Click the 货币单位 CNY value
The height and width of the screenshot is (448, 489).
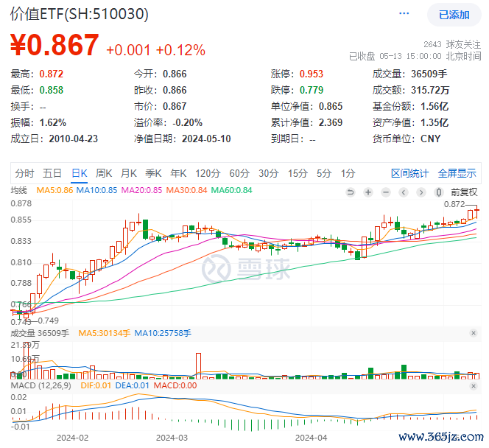tap(430, 139)
